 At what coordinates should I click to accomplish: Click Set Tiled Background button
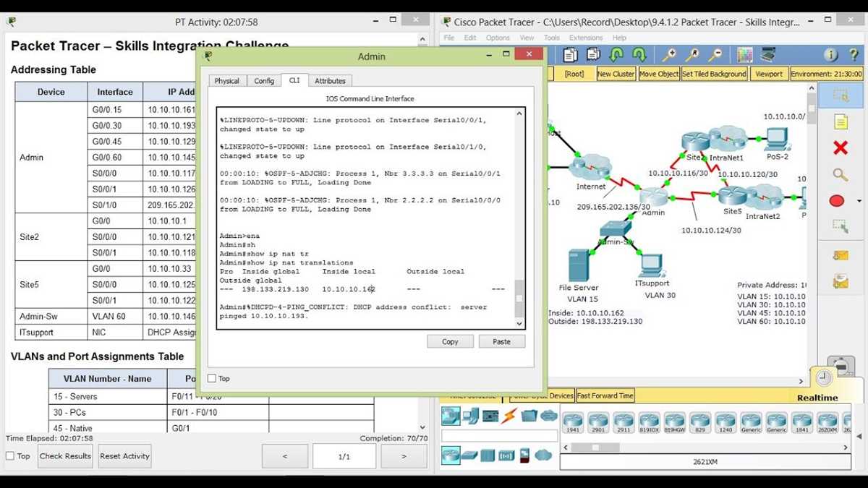714,74
